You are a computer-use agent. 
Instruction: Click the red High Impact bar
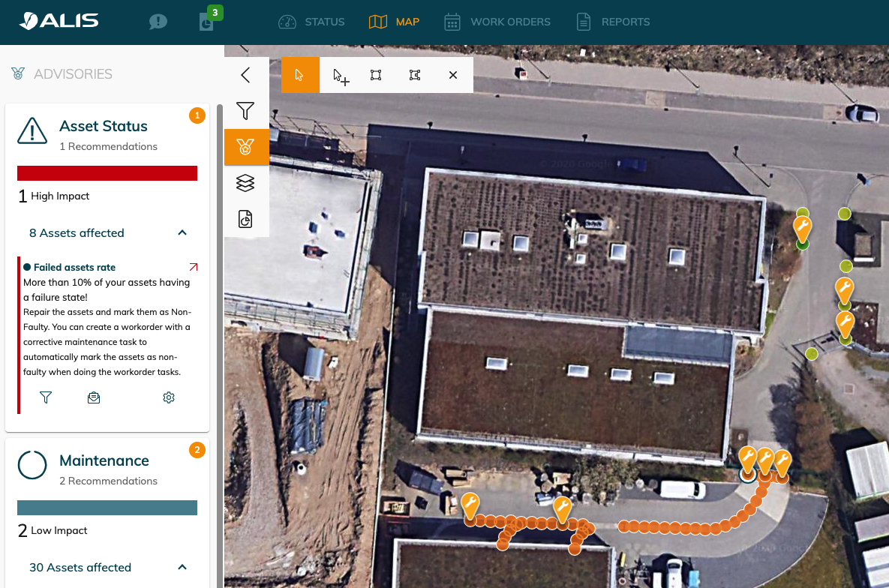107,173
